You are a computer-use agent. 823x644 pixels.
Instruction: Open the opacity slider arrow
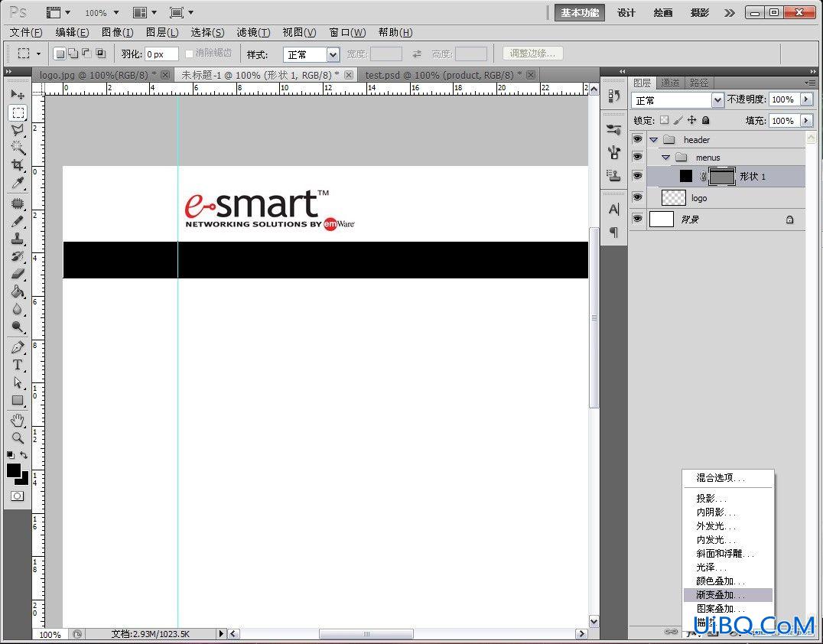[x=806, y=99]
